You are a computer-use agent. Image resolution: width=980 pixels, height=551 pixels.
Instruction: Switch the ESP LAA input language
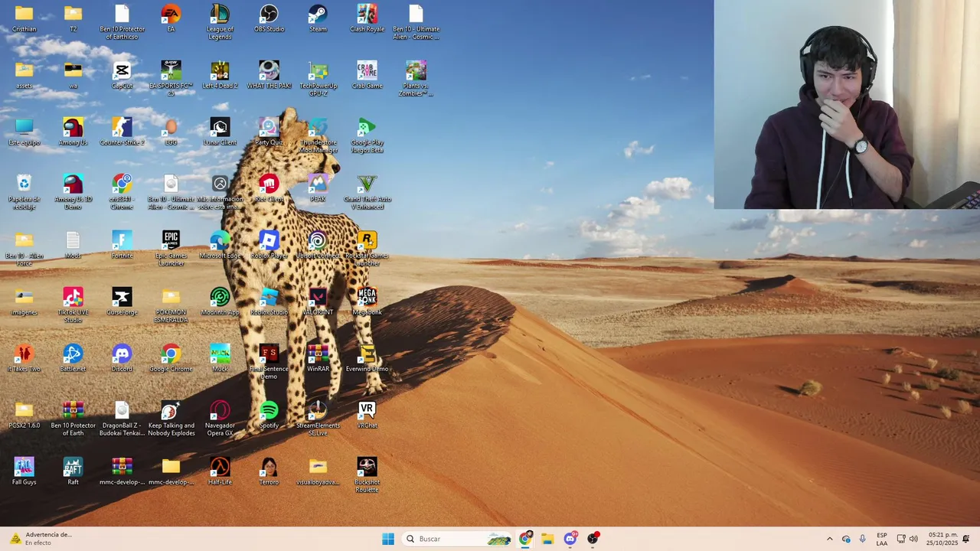pos(882,539)
